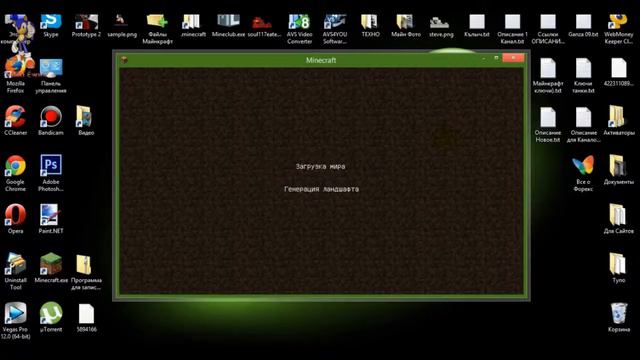Launch Minecraft.exe desktop icon
Viewport: 640px width, 360px height.
tap(51, 268)
